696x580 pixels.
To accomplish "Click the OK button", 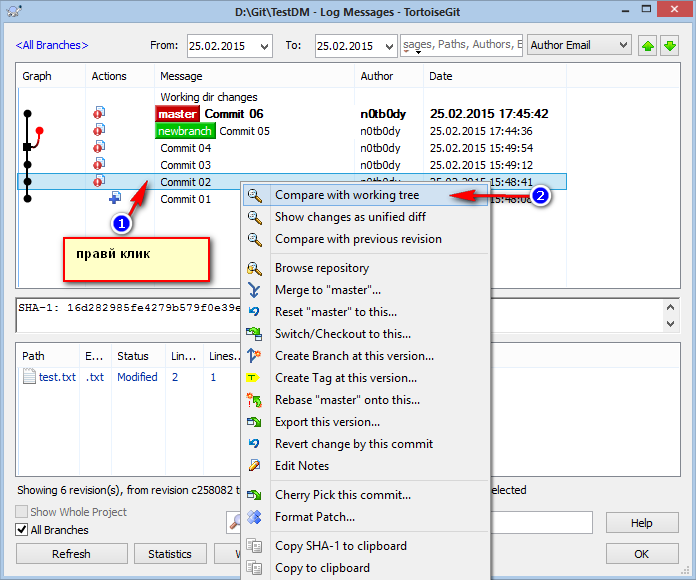I will (x=642, y=554).
